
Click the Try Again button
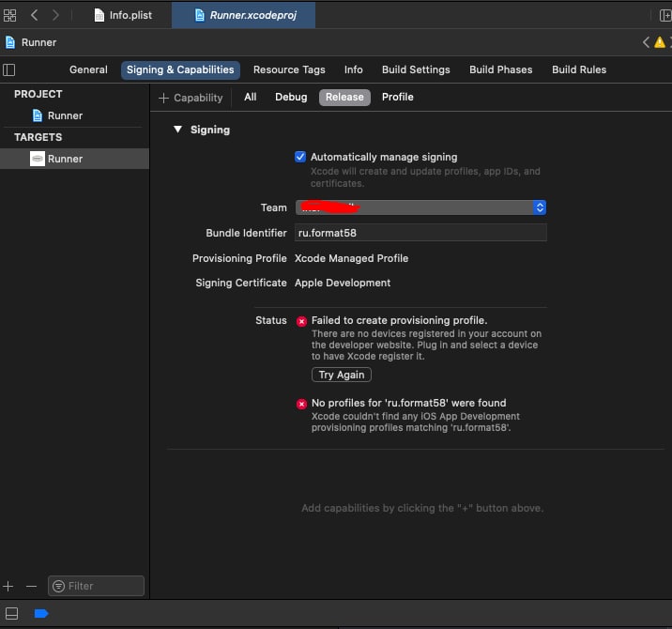tap(342, 375)
